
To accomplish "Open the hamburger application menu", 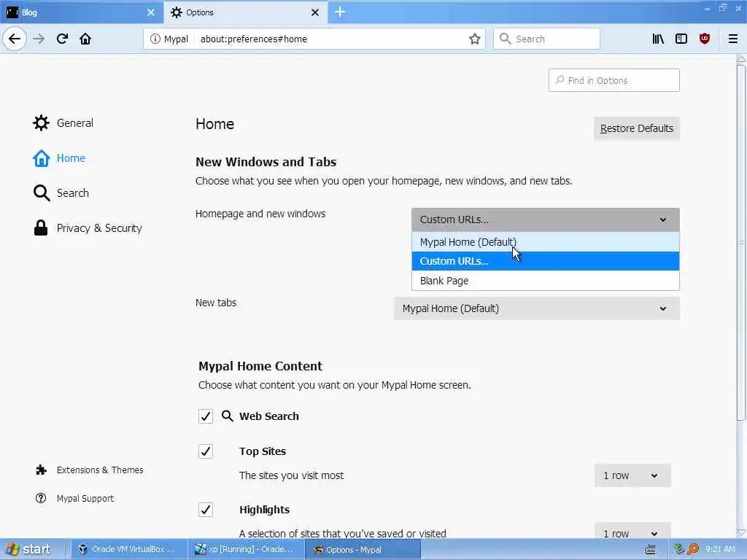I will (x=733, y=39).
